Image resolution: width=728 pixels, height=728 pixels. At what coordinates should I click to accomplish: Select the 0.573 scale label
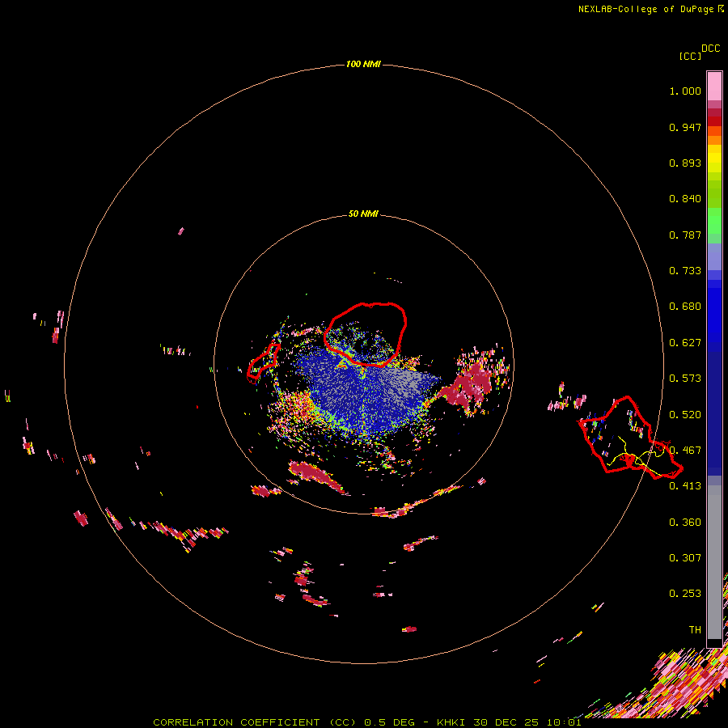(685, 379)
